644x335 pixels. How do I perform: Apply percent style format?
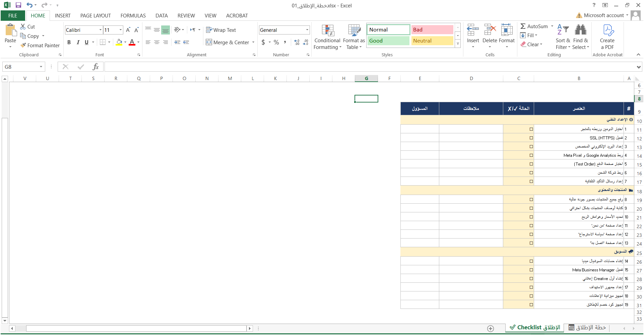[x=276, y=42]
